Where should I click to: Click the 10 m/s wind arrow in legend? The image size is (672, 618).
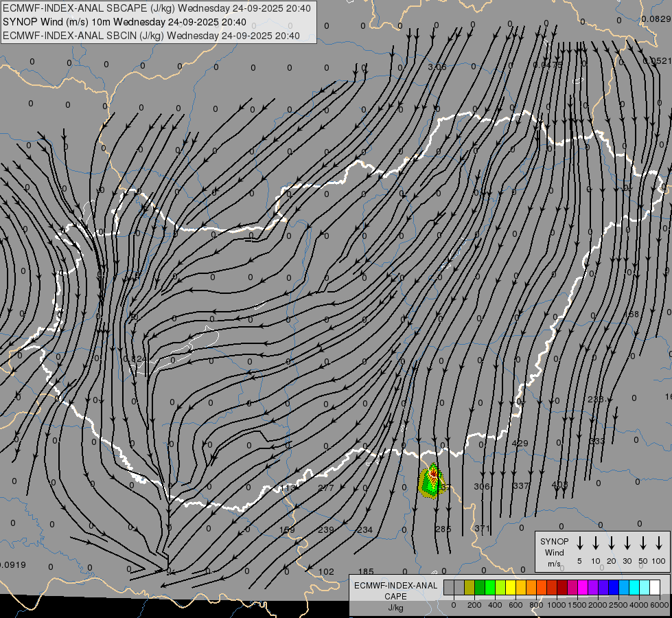click(595, 543)
